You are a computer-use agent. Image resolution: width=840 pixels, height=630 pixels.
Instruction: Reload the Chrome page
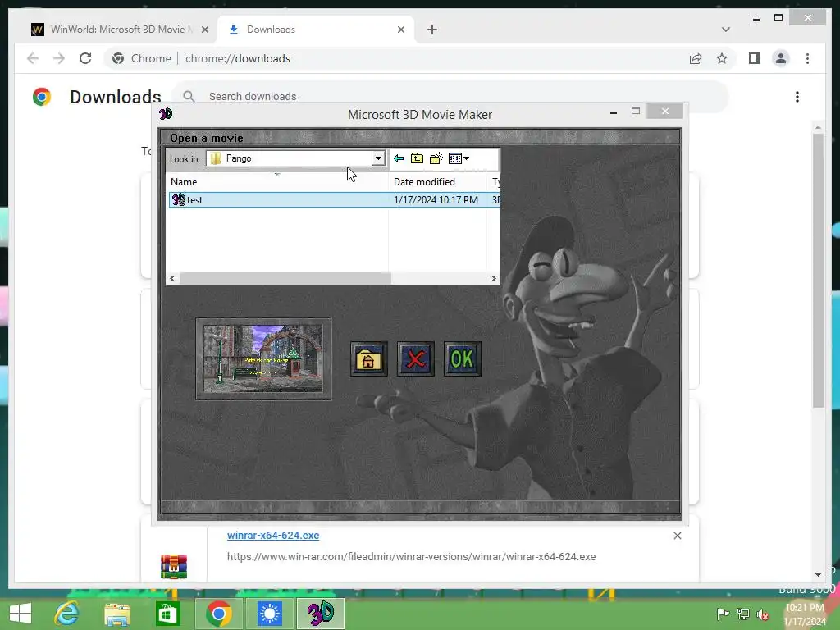pyautogui.click(x=85, y=58)
